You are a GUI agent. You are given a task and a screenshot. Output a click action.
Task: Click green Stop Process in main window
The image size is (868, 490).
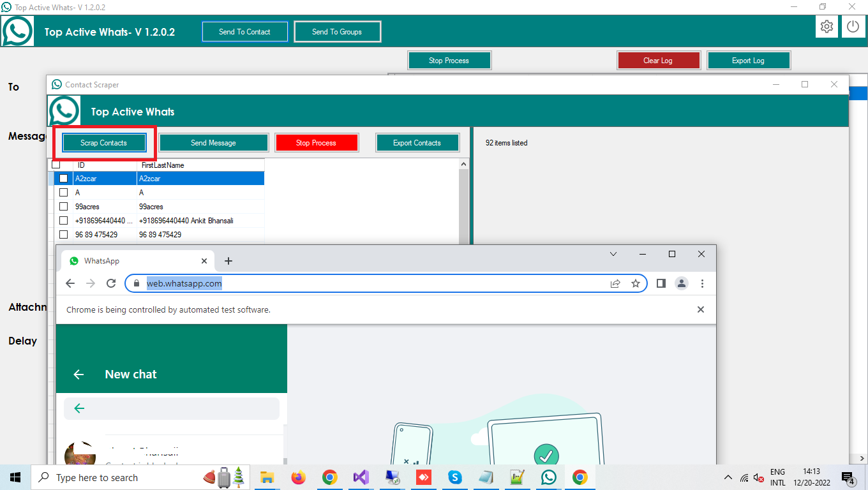(x=449, y=61)
